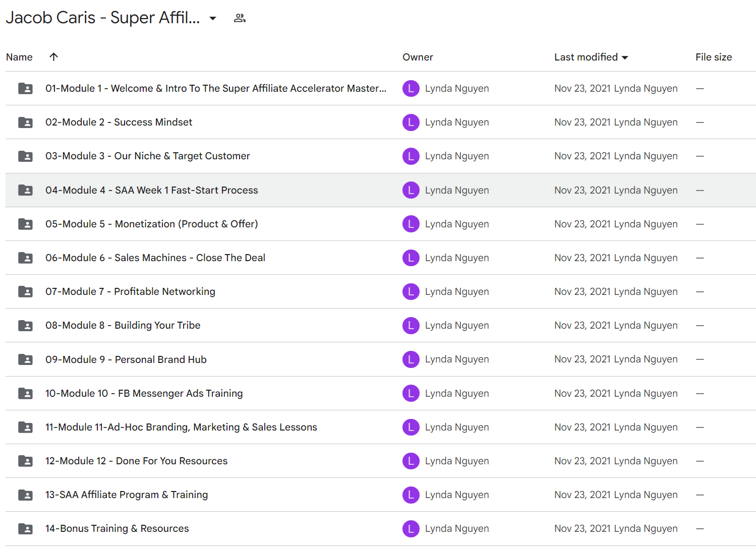Click the Lynda Nguyen avatar in 13-SAA Affiliate row

tap(411, 495)
